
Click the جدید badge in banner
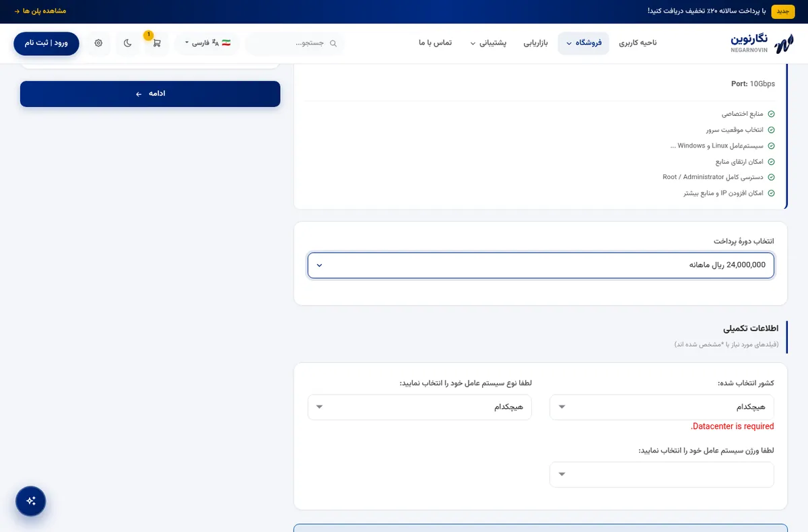click(783, 11)
